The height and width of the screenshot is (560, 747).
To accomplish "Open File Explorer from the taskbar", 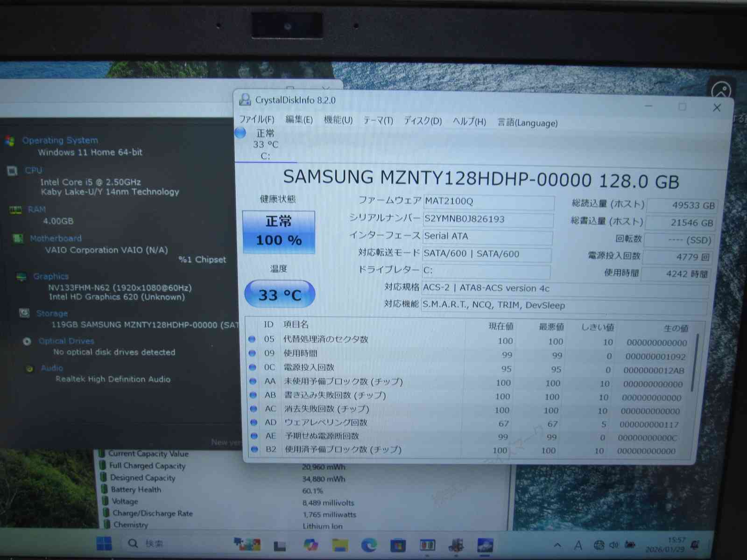I will tap(340, 545).
